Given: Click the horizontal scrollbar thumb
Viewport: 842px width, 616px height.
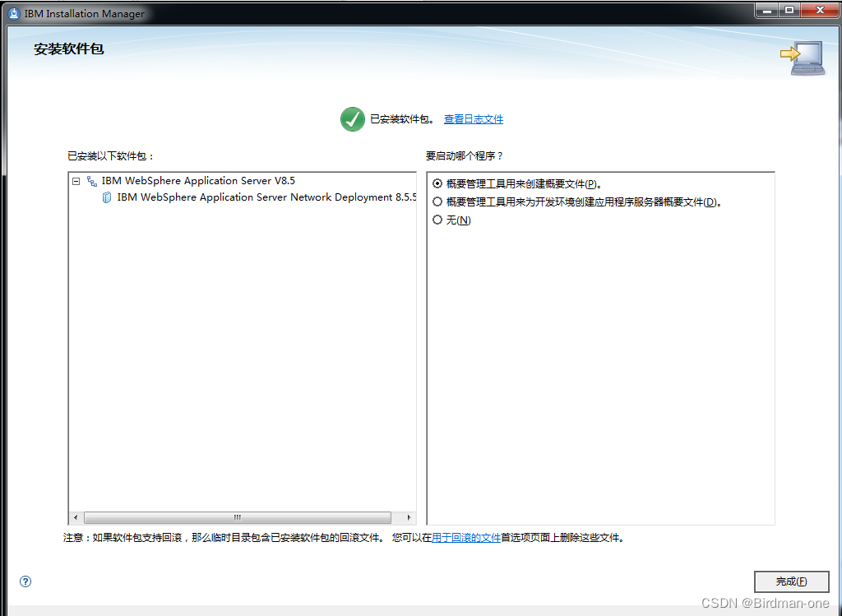Looking at the screenshot, I should [x=238, y=517].
